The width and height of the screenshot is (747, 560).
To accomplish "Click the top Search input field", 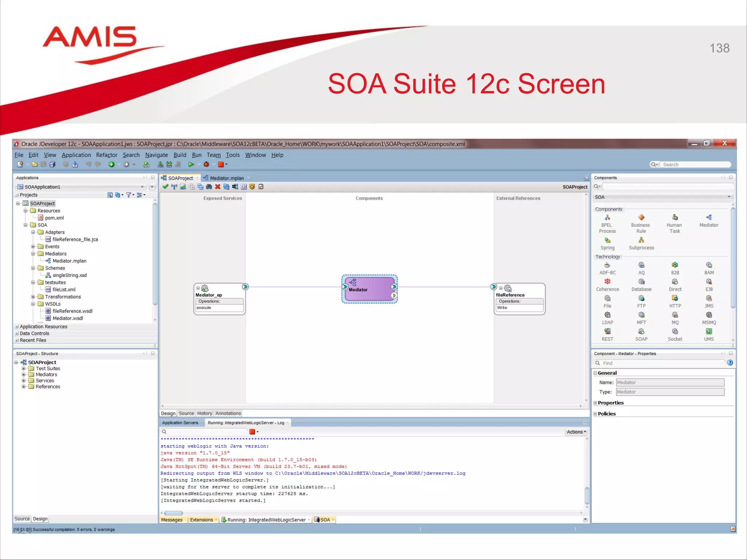I will pos(696,165).
